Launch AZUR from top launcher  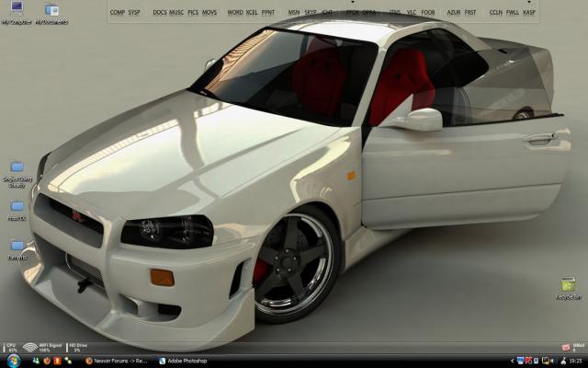point(453,12)
